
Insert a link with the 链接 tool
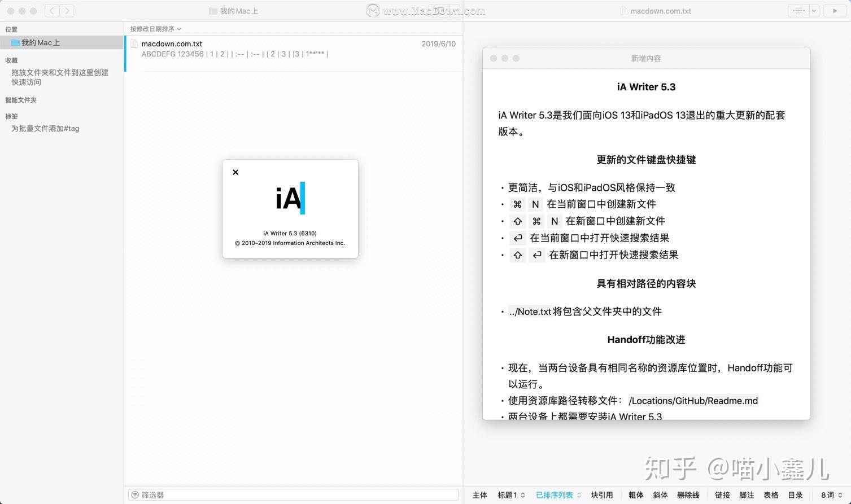click(721, 495)
